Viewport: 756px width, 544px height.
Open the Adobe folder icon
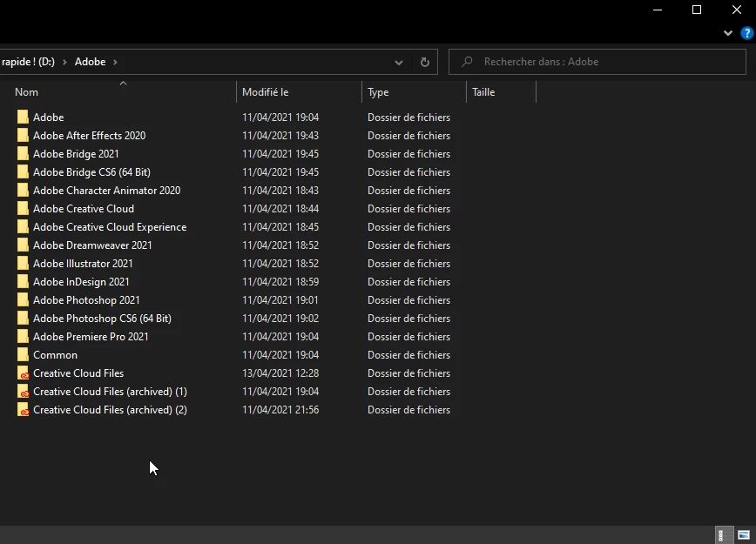[23, 118]
